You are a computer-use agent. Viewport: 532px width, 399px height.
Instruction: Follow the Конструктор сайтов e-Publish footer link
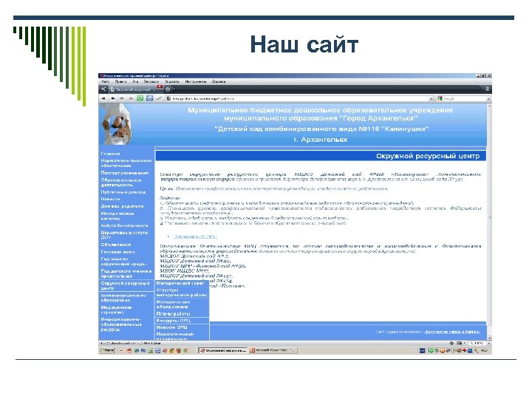pyautogui.click(x=453, y=332)
